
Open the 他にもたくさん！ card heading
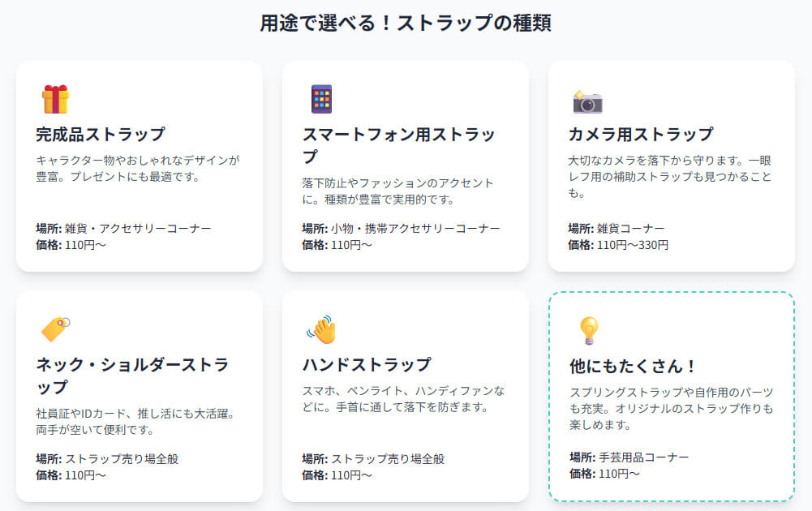click(634, 366)
